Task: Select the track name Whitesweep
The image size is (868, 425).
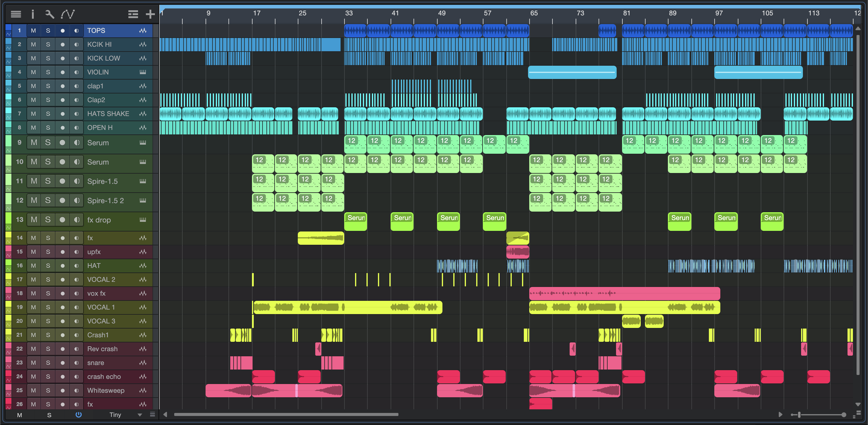Action: pos(105,390)
